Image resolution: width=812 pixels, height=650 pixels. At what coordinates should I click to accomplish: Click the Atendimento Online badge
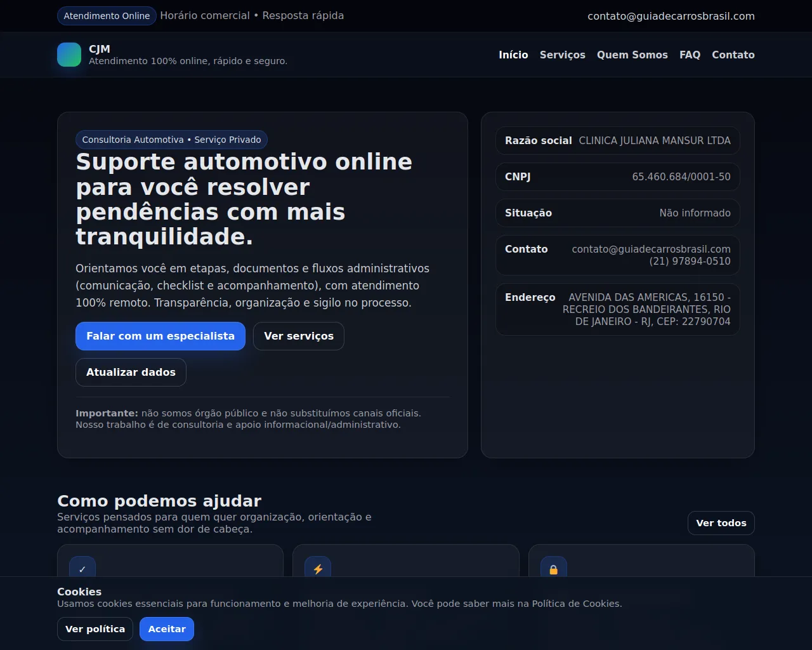coord(107,16)
